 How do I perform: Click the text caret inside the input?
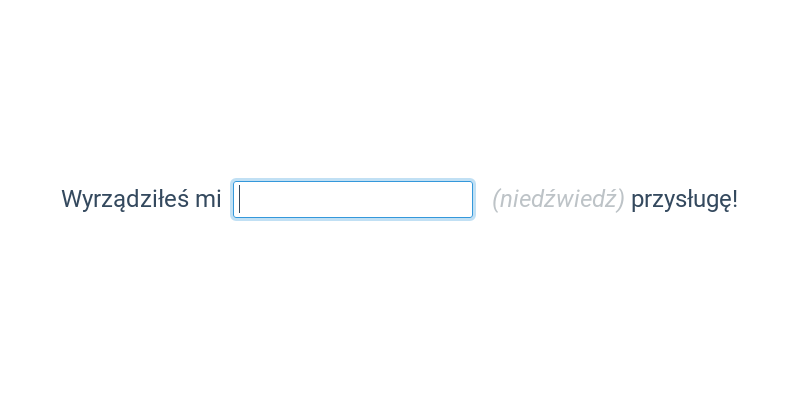[239, 199]
